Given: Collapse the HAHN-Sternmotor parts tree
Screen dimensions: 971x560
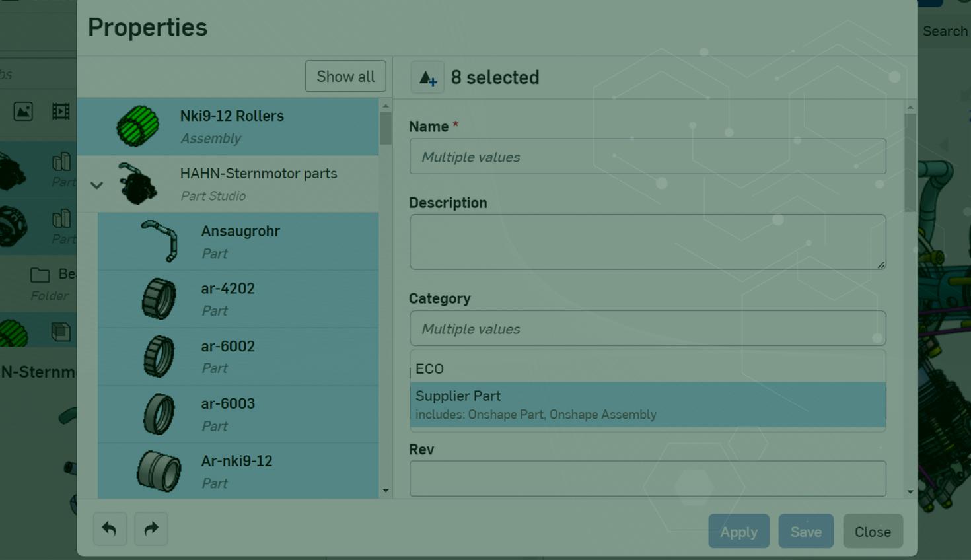Looking at the screenshot, I should pyautogui.click(x=97, y=185).
